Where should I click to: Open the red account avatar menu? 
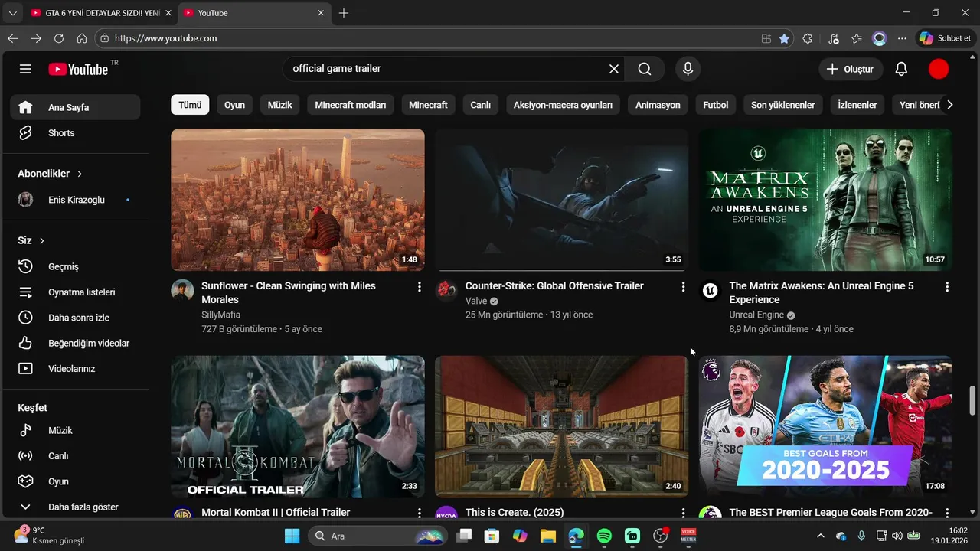coord(939,69)
